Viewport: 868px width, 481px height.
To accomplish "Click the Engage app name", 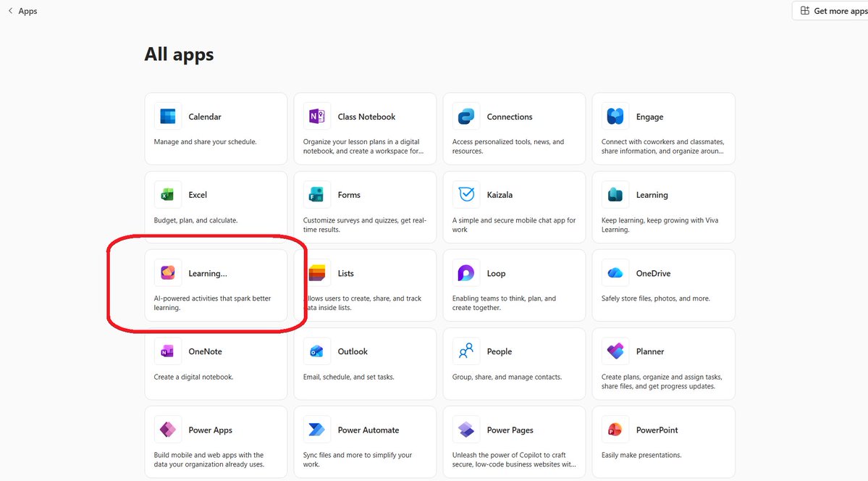I will (649, 117).
